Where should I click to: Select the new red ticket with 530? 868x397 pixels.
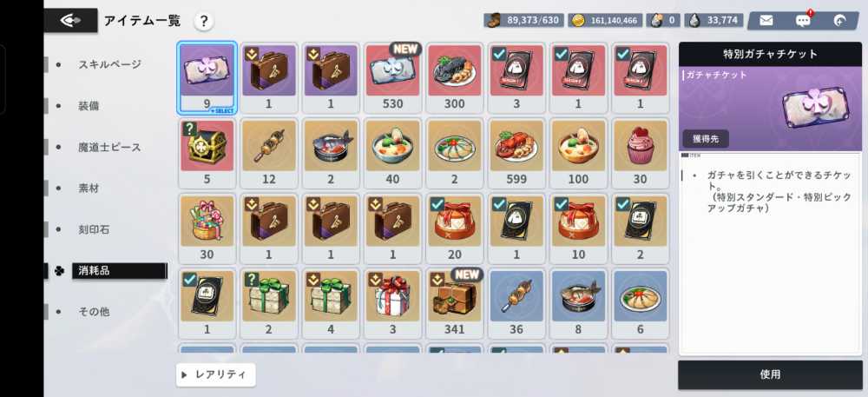pyautogui.click(x=392, y=77)
